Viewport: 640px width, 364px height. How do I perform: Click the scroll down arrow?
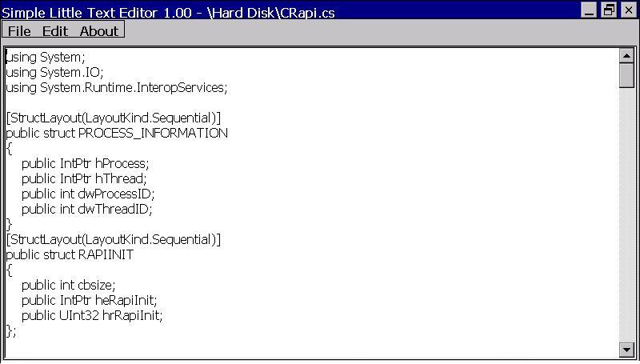[626, 350]
